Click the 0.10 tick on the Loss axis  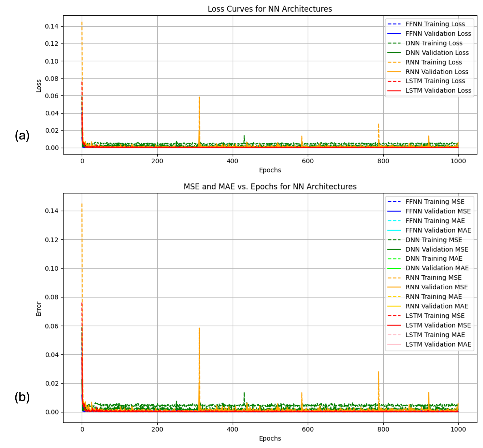[52, 61]
